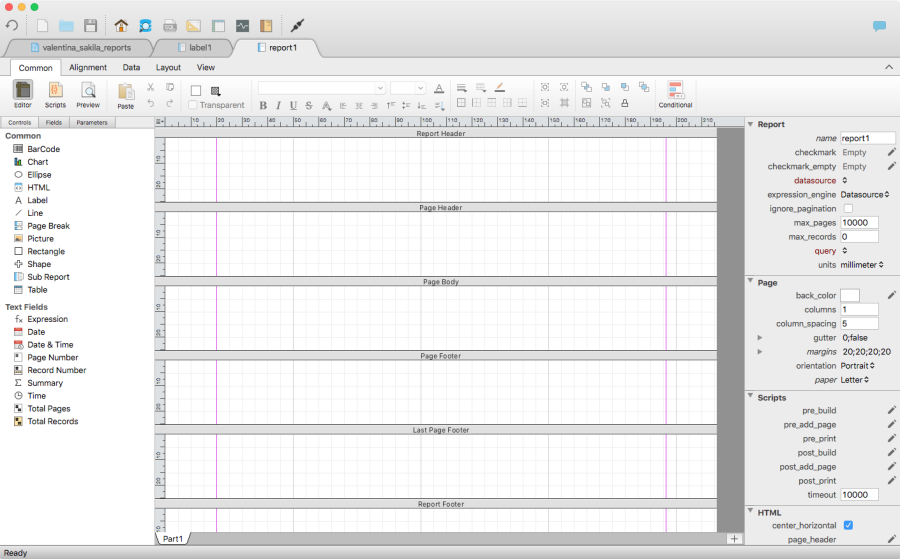Click the report name input field
This screenshot has height=559, width=900.
click(867, 138)
